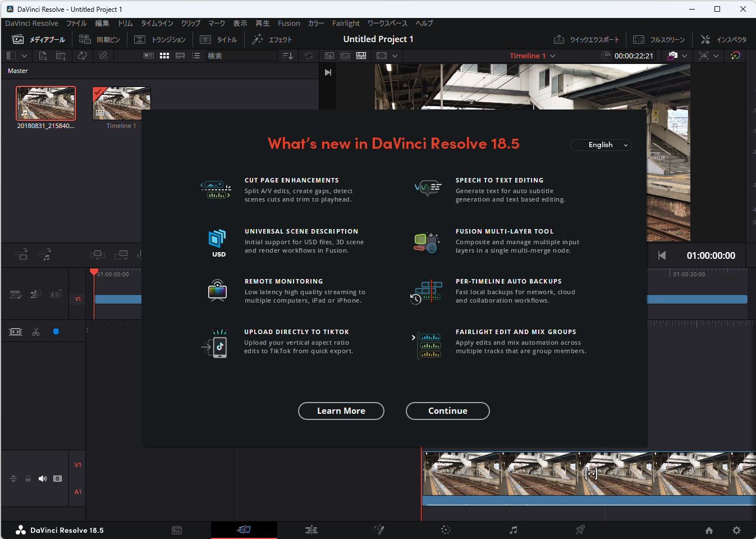The width and height of the screenshot is (756, 539).
Task: Enable snapping in the timeline
Action: [x=56, y=331]
